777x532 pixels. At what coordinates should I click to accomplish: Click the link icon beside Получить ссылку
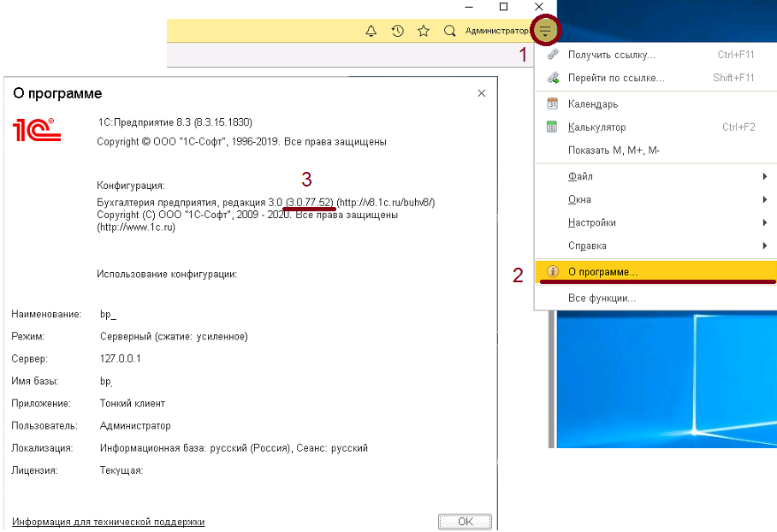click(x=553, y=55)
